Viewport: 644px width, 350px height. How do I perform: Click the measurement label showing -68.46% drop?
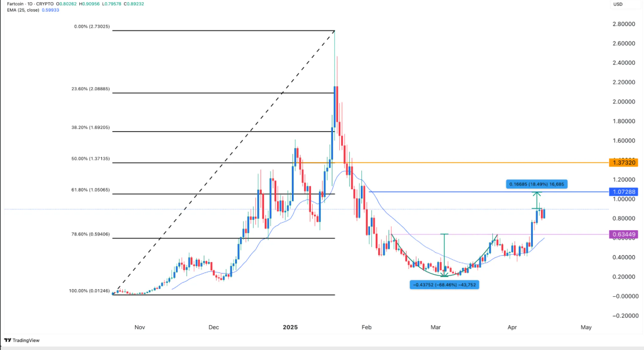[x=443, y=285]
